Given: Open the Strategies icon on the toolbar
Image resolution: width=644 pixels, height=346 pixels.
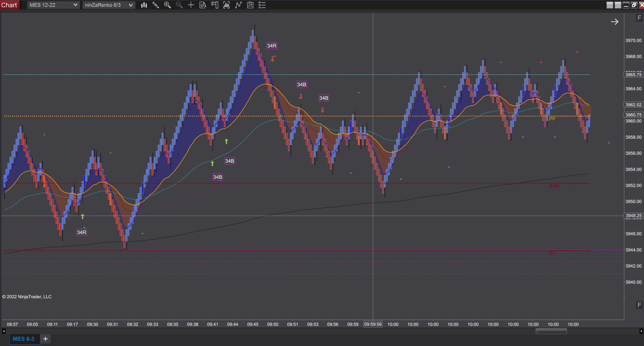Looking at the screenshot, I should click(x=238, y=5).
